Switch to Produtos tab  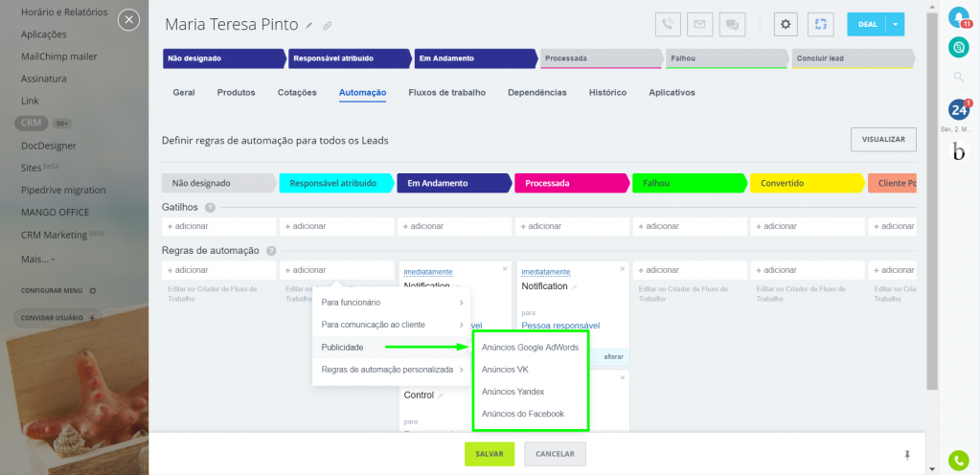pos(237,93)
